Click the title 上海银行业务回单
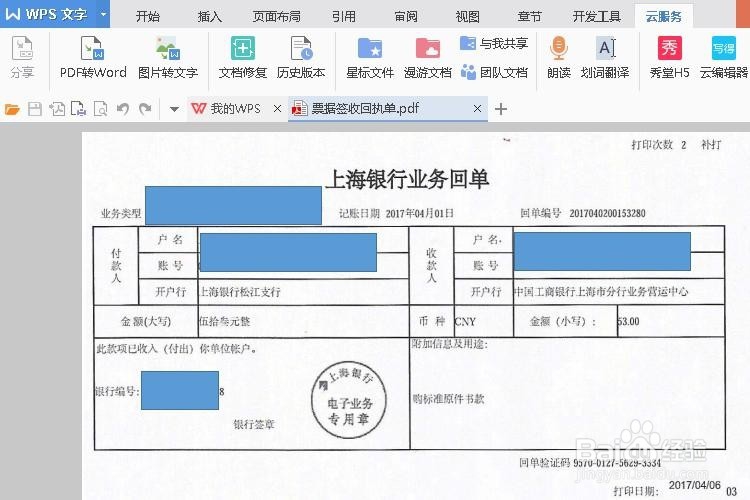The height and width of the screenshot is (500, 750). (x=407, y=179)
